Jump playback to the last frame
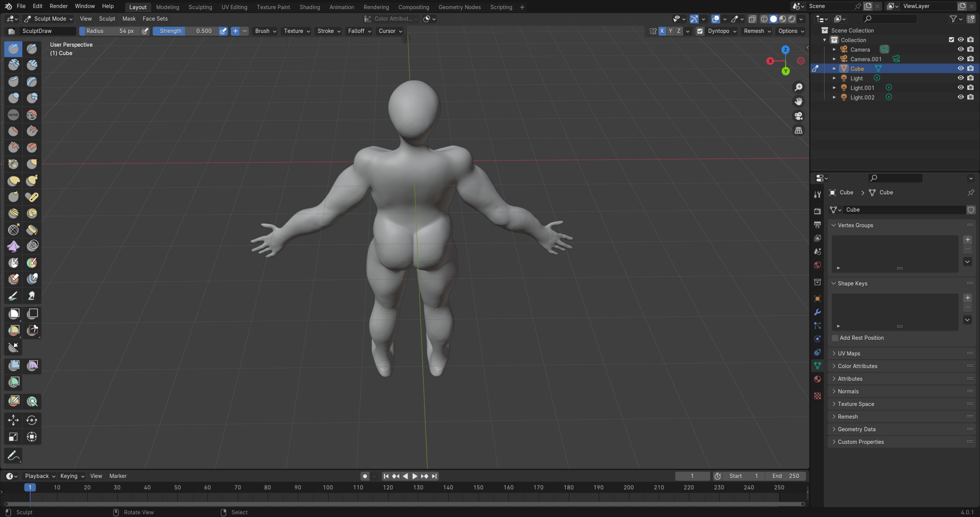 coord(434,476)
